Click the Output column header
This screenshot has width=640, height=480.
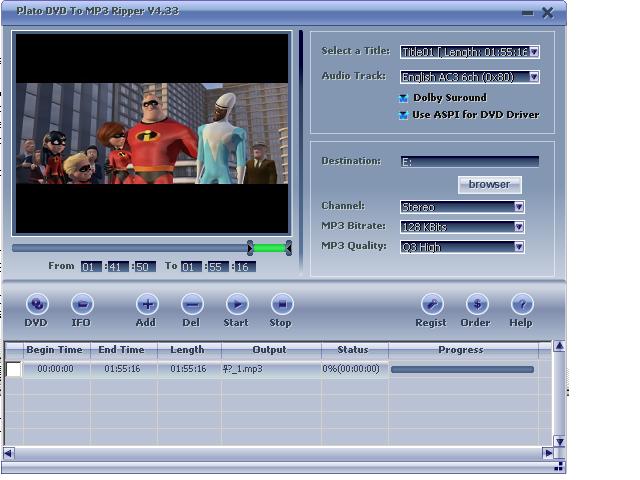[x=271, y=350]
